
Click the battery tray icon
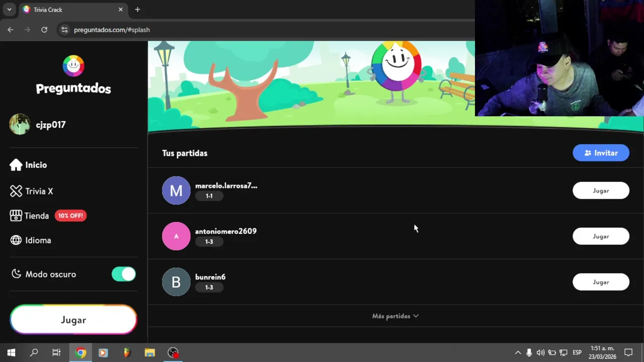pyautogui.click(x=552, y=352)
